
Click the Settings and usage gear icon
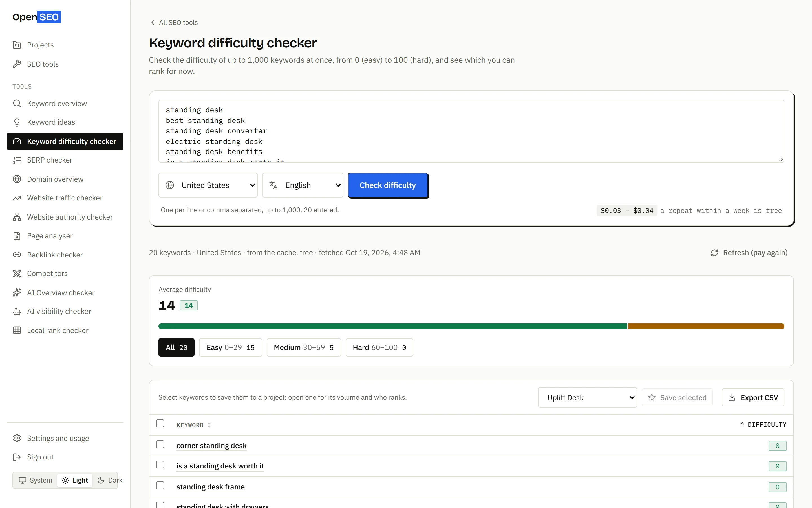pos(17,438)
